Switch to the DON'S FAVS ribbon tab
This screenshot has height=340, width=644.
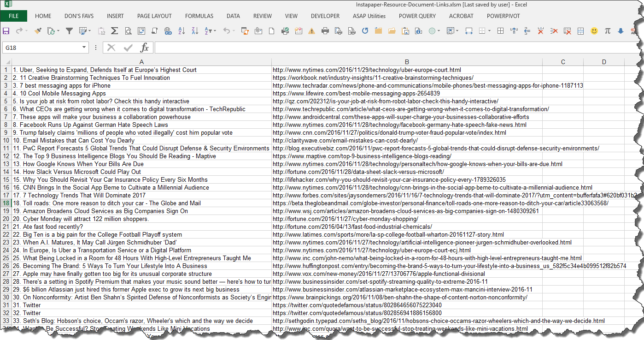tap(79, 16)
